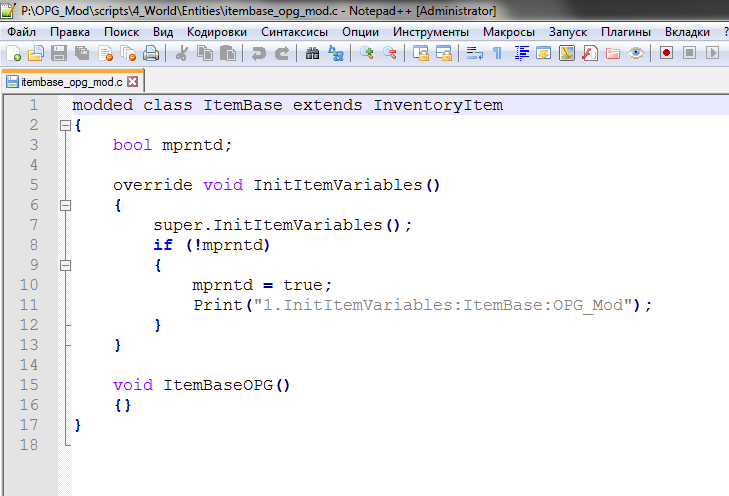729x496 pixels.
Task: Zoom in with the magnifier plus icon
Action: point(367,53)
